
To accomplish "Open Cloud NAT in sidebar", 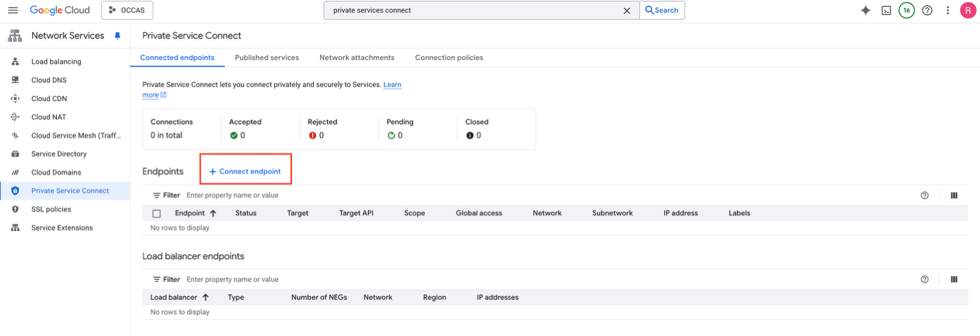I will (49, 117).
